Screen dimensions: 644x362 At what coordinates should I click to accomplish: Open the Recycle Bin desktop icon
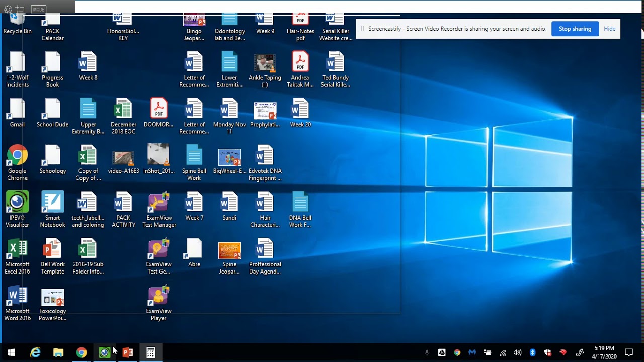pyautogui.click(x=17, y=25)
